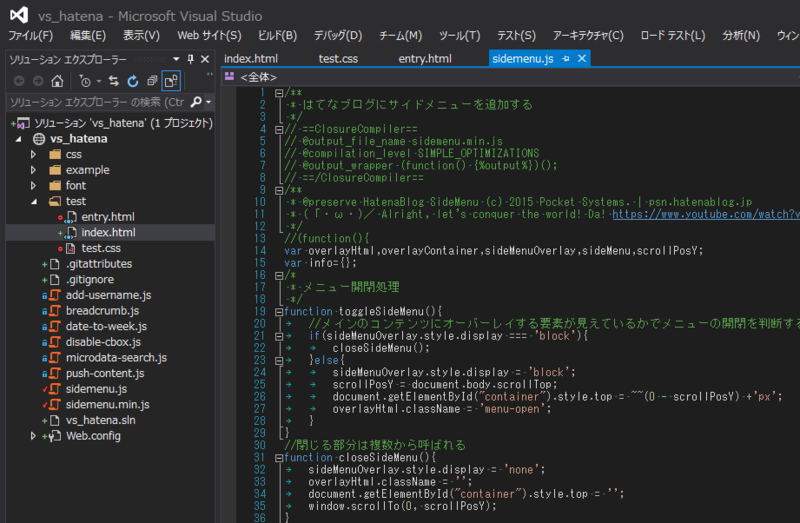Switch to the test.css tab
This screenshot has width=800, height=523.
[x=338, y=59]
